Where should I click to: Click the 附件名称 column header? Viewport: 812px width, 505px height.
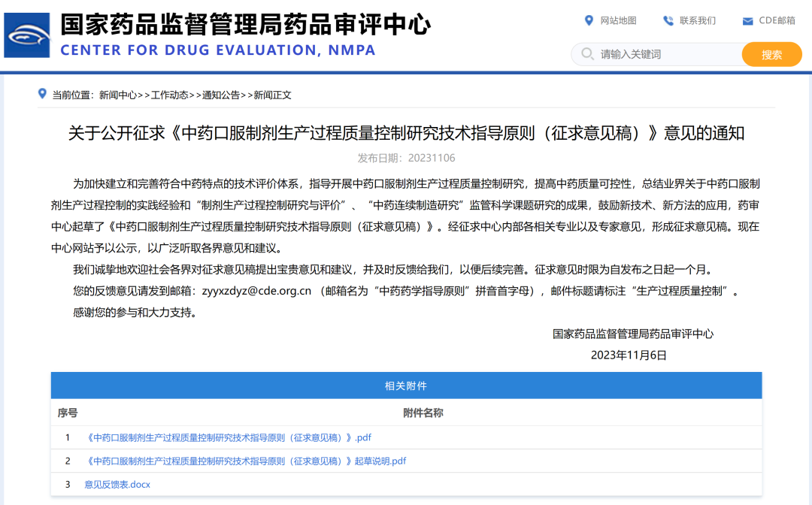[423, 413]
